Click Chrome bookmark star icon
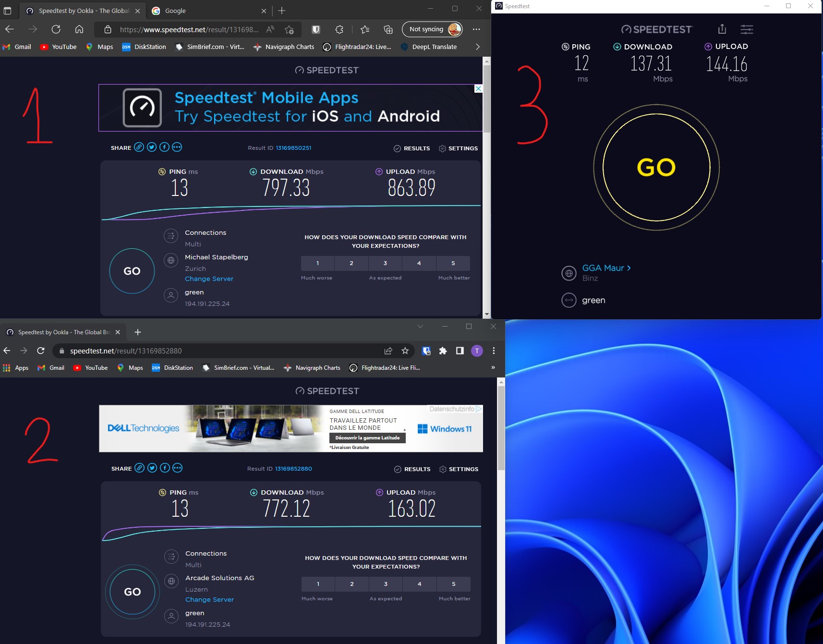This screenshot has height=644, width=823. (x=405, y=351)
